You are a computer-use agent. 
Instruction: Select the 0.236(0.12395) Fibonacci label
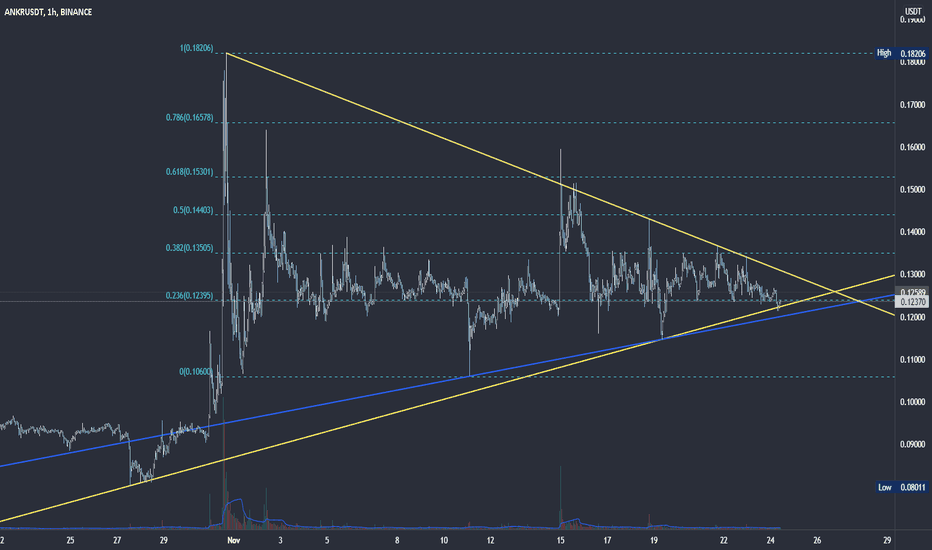click(x=189, y=296)
